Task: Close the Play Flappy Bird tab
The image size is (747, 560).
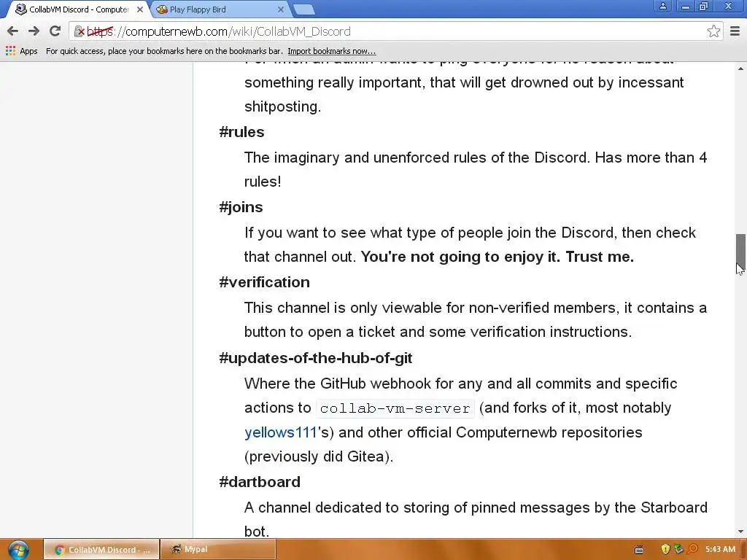Action: (x=281, y=9)
